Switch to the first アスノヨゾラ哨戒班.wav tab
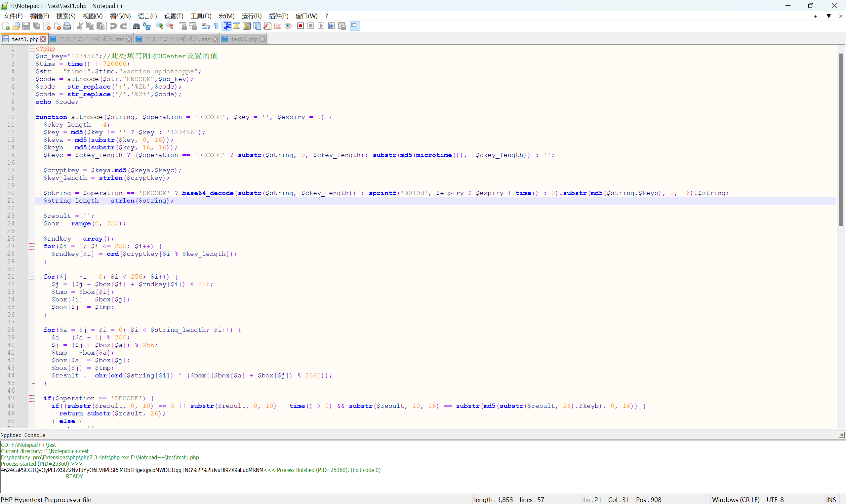846x504 pixels. tap(92, 39)
